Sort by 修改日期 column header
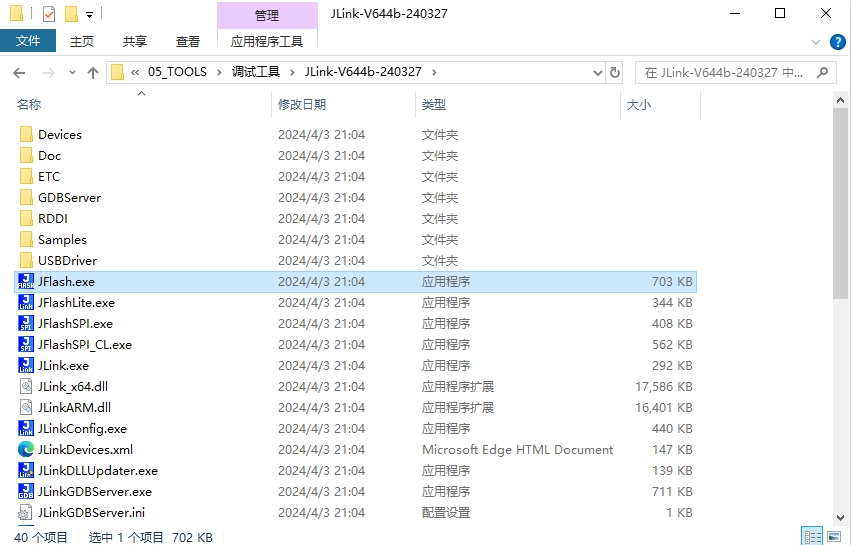The image size is (851, 545). [343, 104]
